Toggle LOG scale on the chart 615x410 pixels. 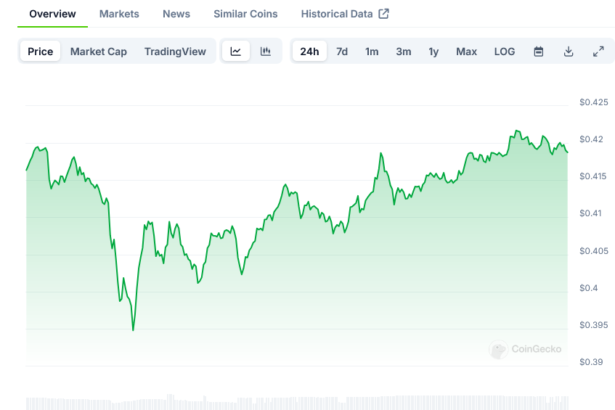coord(505,51)
